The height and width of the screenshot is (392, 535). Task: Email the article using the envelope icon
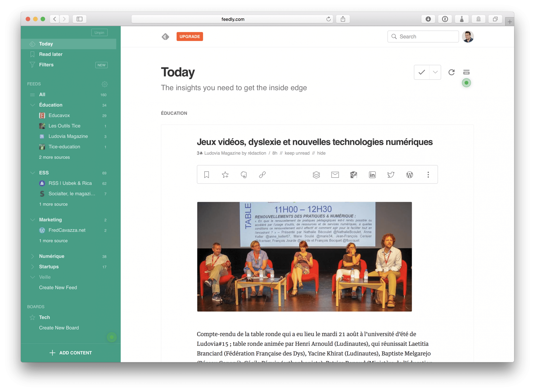pyautogui.click(x=335, y=175)
